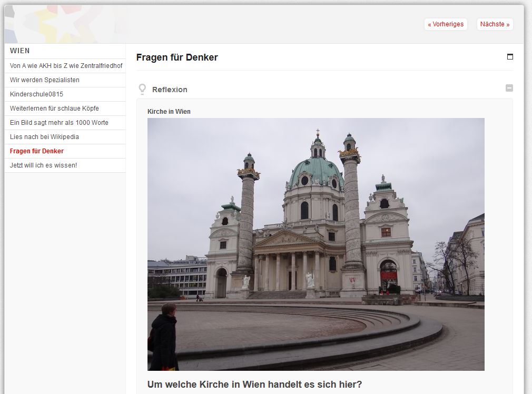Image resolution: width=532 pixels, height=394 pixels.
Task: Go to the Nächste » page
Action: [x=495, y=24]
